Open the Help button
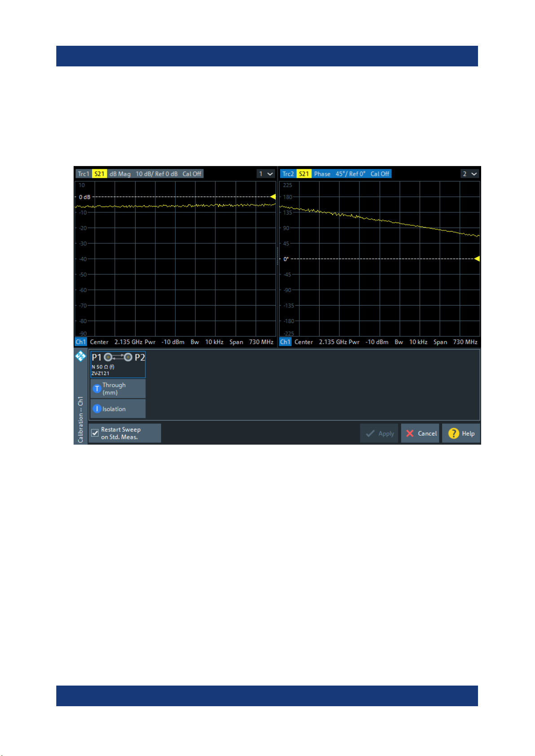Screen dimensions: 535x756 [461, 433]
